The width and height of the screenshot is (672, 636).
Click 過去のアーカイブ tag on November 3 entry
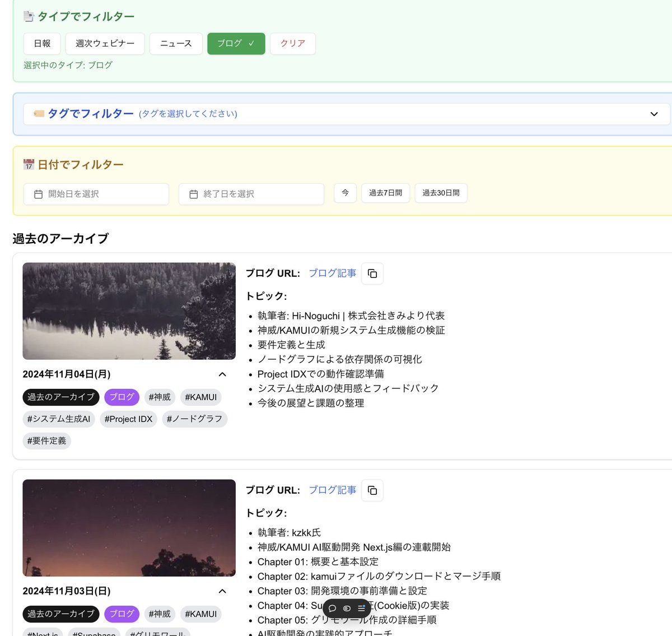[61, 614]
